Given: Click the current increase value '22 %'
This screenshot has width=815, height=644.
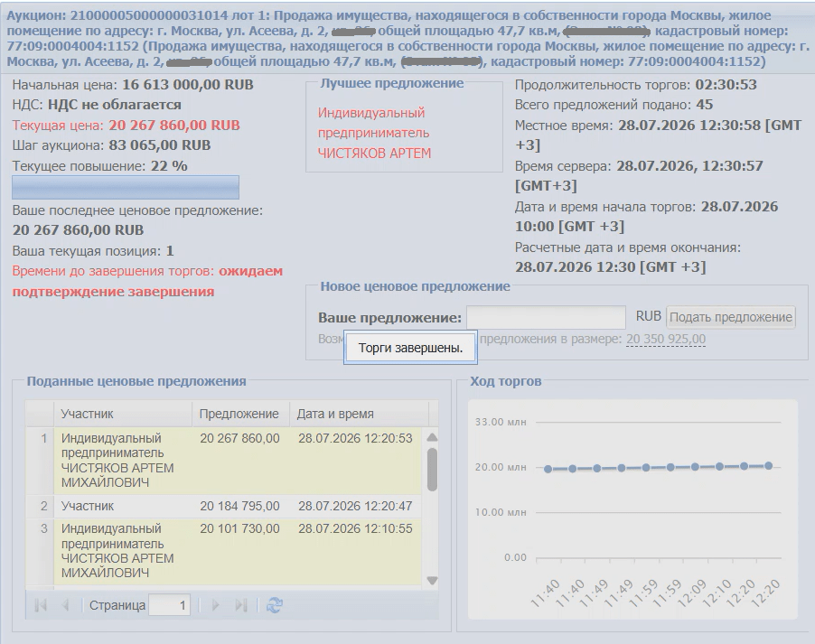Looking at the screenshot, I should 169,166.
